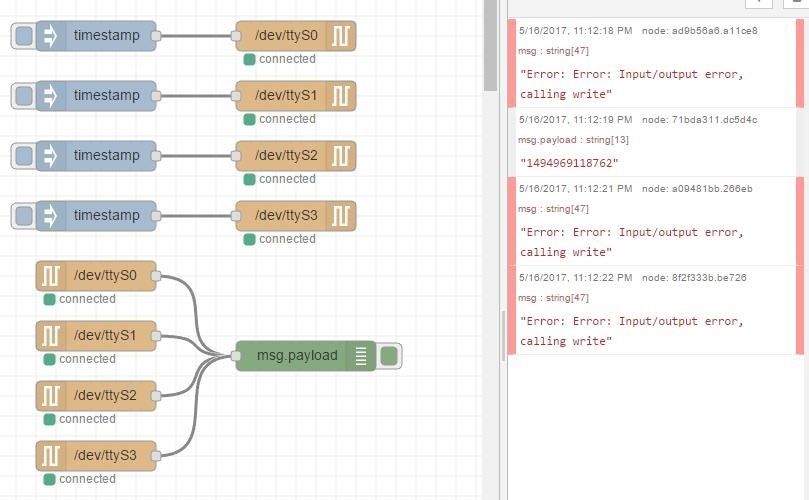The height and width of the screenshot is (500, 809).
Task: Click node ID 71bda311.dc5d4c in the debug panel
Action: tap(699, 120)
